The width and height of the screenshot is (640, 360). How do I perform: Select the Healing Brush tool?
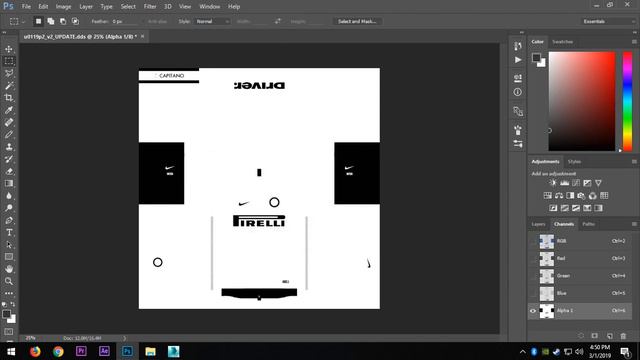click(x=9, y=122)
